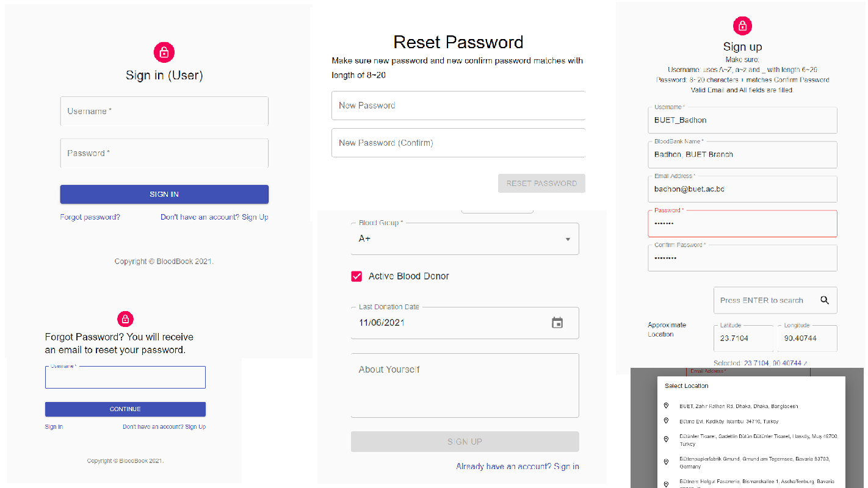Select the Kadıköy Istanbul location entry
This screenshot has height=488, width=868.
[728, 422]
